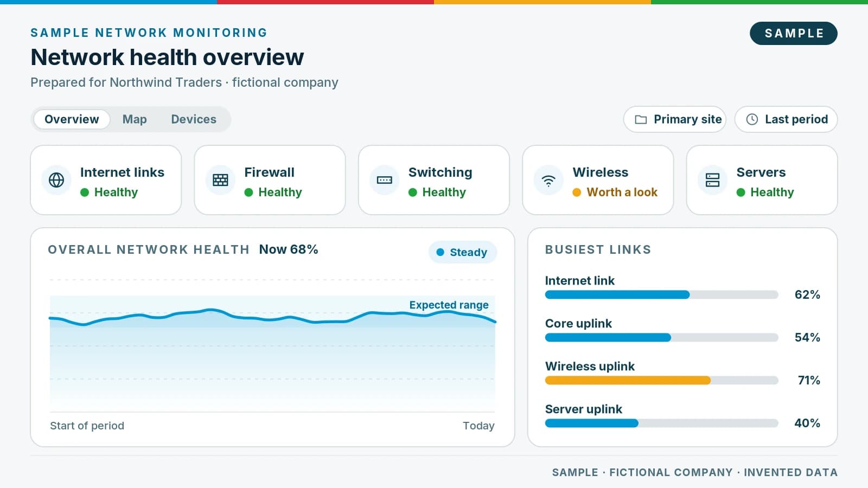Click the Now 68% health value
Screen dimensions: 868x488
coord(289,249)
